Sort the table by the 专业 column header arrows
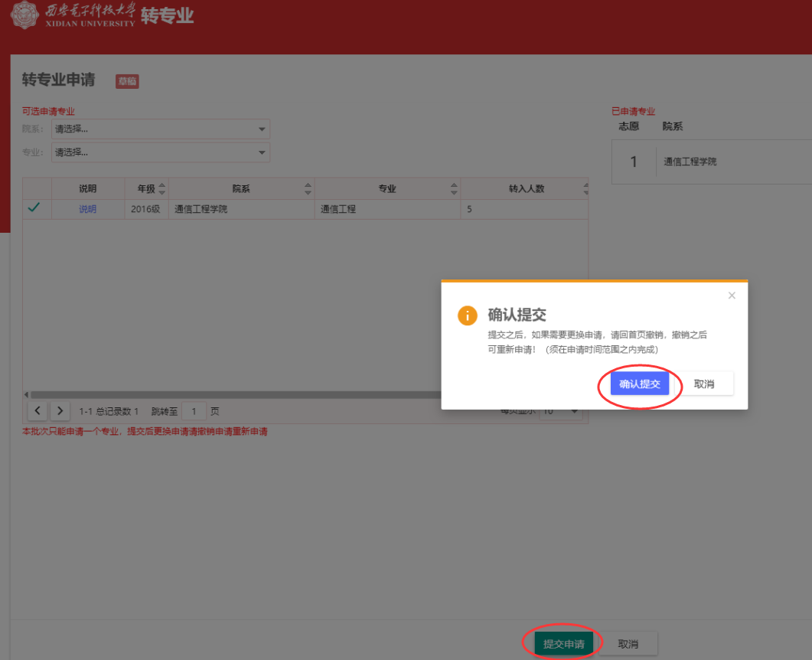812x660 pixels. point(454,188)
